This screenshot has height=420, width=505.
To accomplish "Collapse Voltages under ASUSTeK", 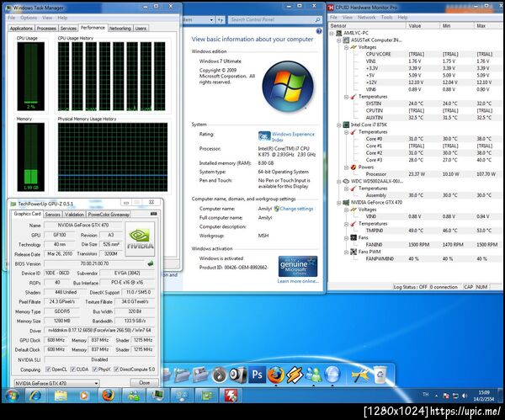I will [346, 47].
